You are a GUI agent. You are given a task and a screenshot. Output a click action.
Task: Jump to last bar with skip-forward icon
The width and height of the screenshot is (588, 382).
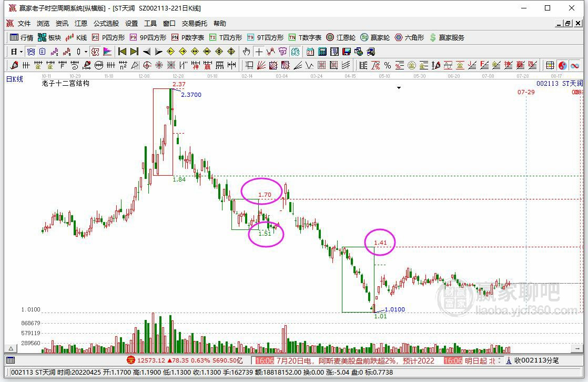[x=134, y=52]
